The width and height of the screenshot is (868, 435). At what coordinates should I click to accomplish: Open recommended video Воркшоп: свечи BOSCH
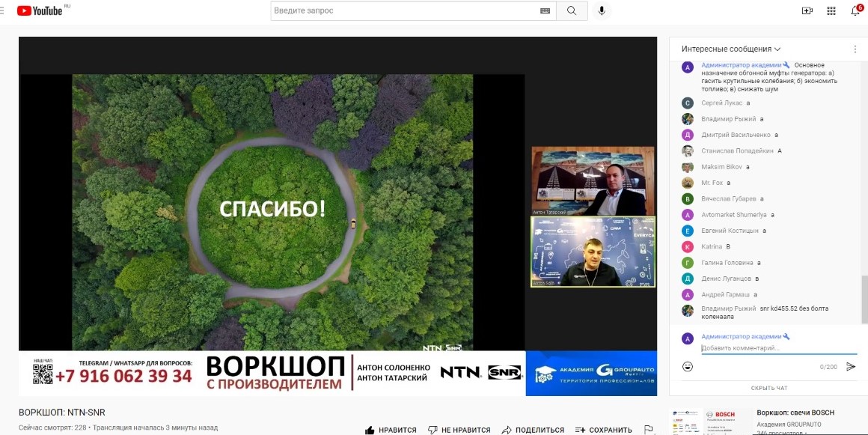coord(795,413)
